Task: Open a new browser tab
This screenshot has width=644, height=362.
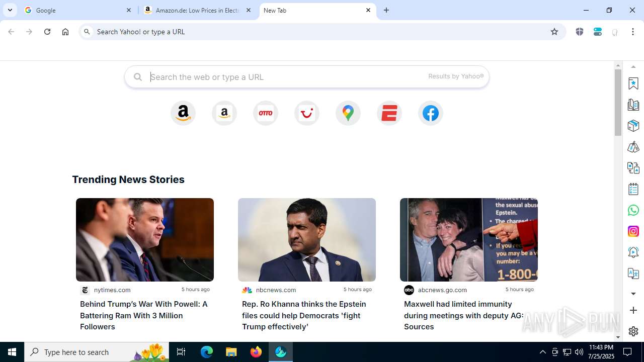Action: click(x=386, y=10)
